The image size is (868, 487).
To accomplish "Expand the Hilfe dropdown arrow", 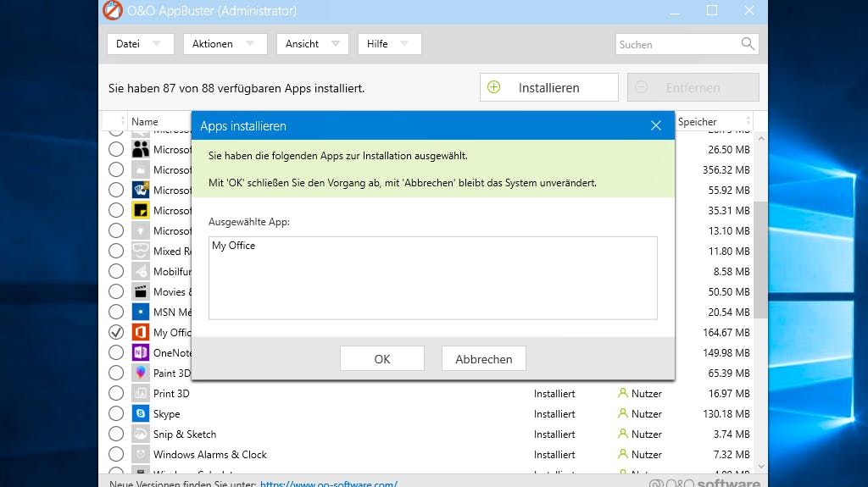I will click(x=404, y=44).
